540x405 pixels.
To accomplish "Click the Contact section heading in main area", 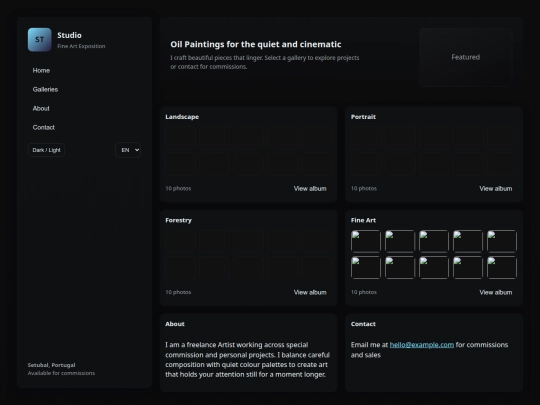I will tap(363, 324).
